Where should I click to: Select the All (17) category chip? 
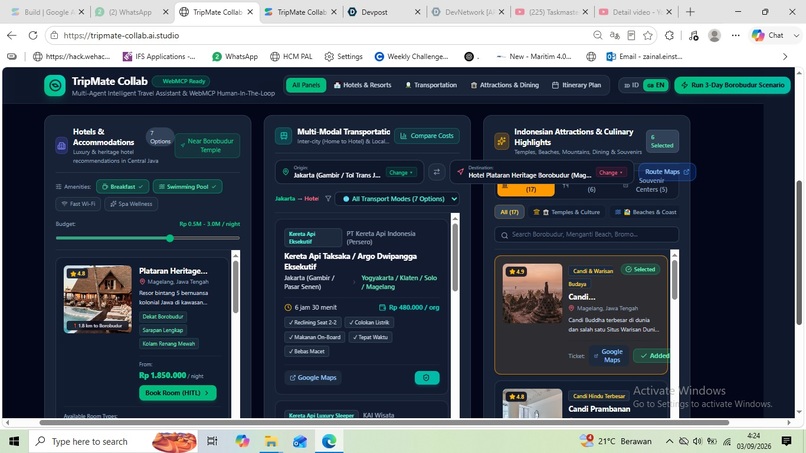pos(509,212)
